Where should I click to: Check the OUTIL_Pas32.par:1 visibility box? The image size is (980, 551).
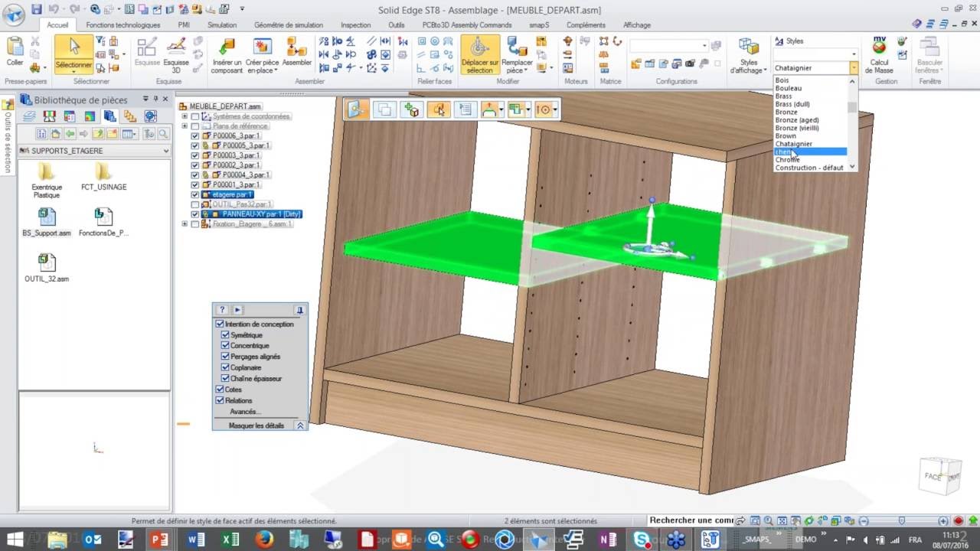(x=194, y=205)
